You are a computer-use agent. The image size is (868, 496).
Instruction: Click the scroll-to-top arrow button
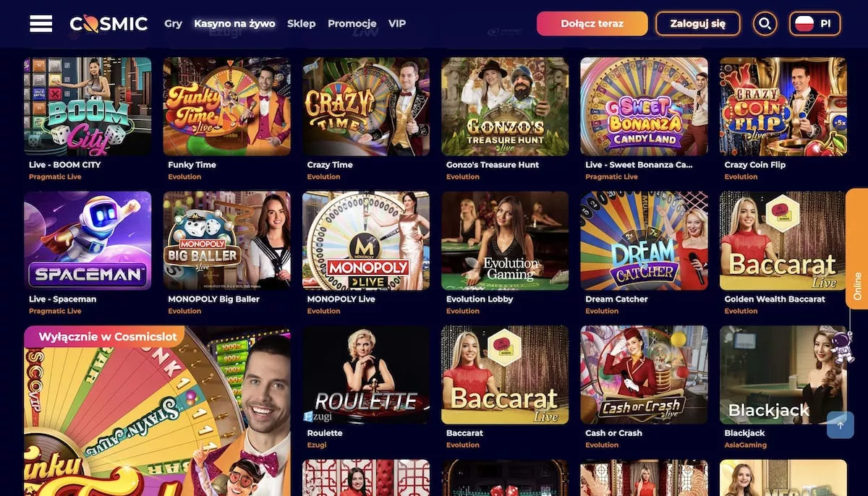tap(840, 425)
